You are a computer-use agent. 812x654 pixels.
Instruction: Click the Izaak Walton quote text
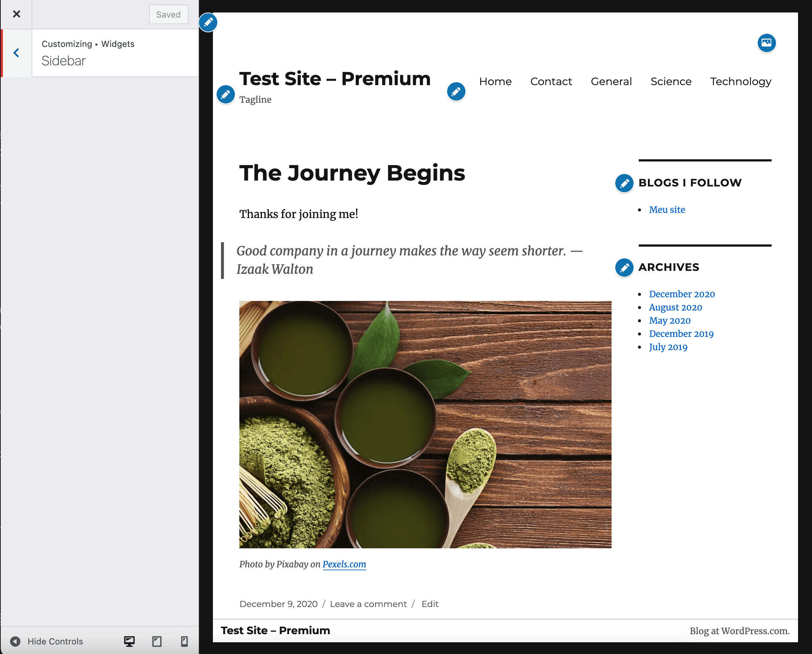pyautogui.click(x=409, y=260)
